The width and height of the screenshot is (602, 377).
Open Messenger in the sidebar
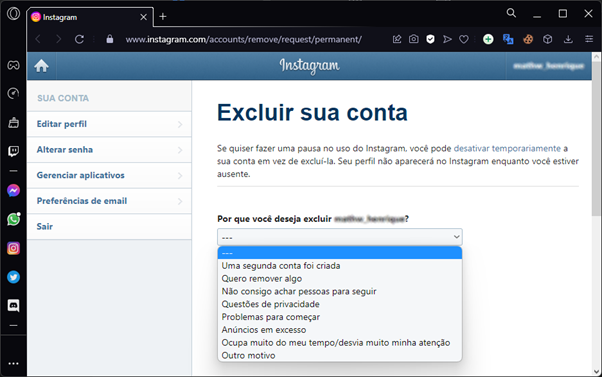click(13, 190)
